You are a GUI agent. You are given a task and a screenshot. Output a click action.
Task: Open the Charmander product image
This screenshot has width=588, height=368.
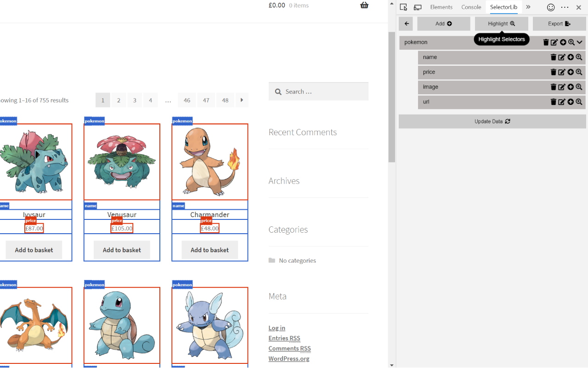(210, 162)
